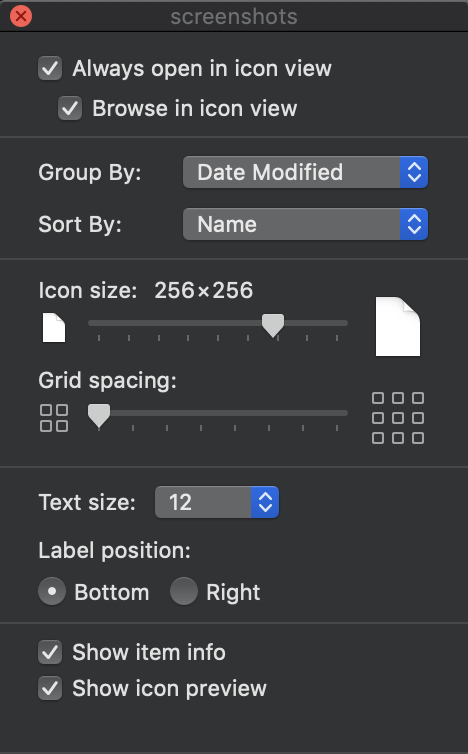Click the Icon size slider thumb

pyautogui.click(x=273, y=326)
